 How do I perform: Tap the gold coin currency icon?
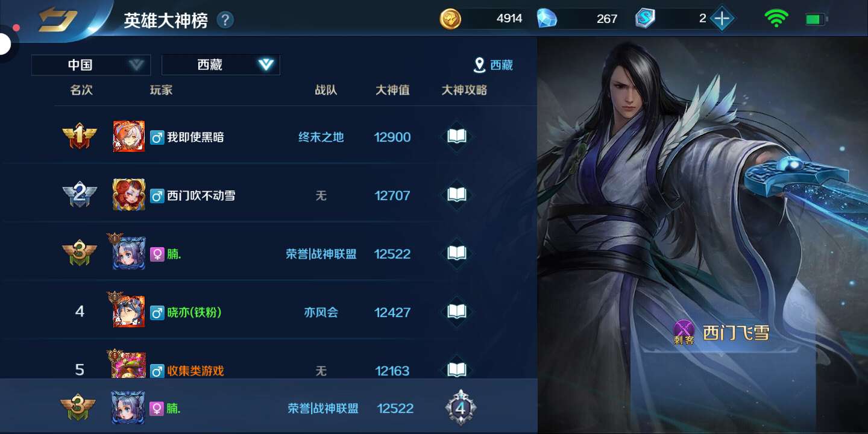[x=450, y=19]
